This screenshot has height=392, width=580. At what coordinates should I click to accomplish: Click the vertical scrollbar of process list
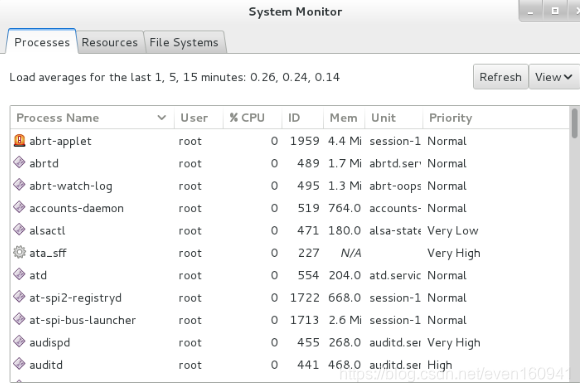pyautogui.click(x=574, y=244)
